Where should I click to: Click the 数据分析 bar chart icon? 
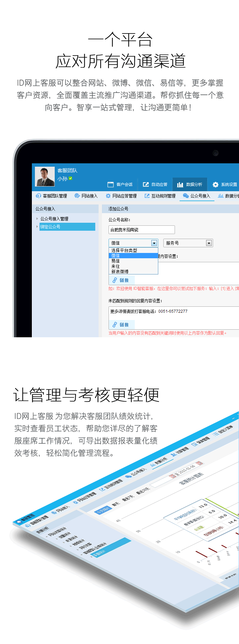pos(180,185)
